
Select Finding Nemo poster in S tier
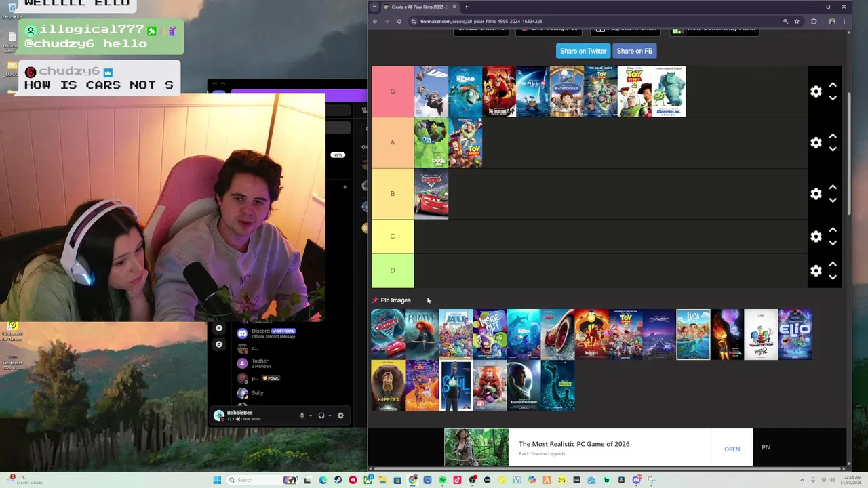[x=465, y=91]
